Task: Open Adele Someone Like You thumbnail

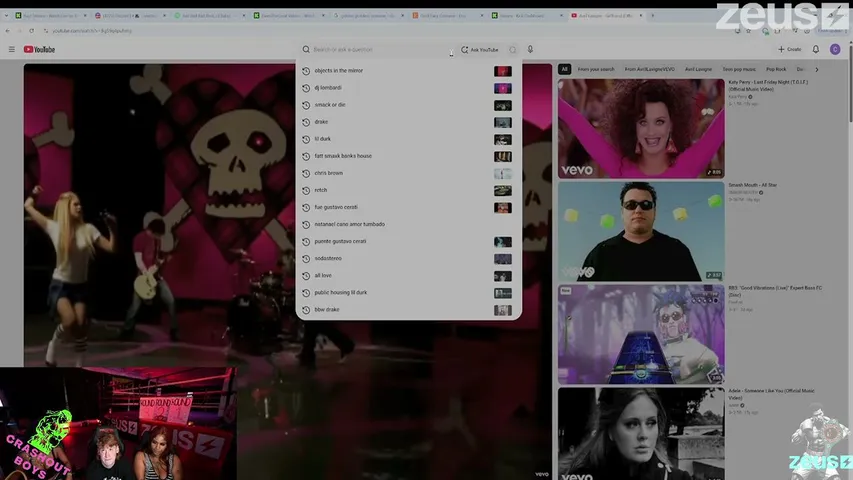Action: [641, 434]
